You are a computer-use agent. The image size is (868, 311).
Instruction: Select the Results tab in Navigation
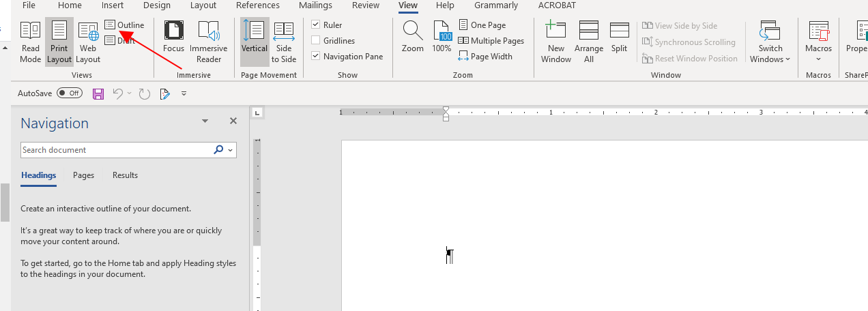pyautogui.click(x=125, y=175)
